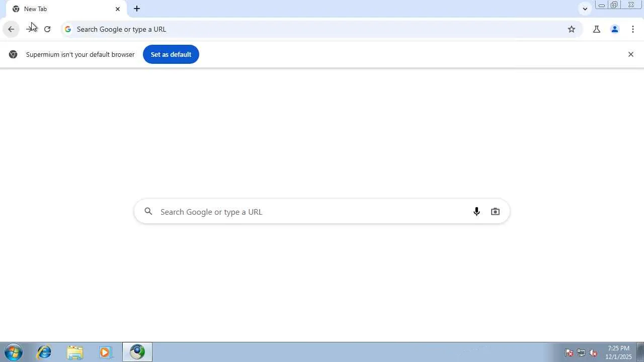Open Windows Media Player on taskbar
The width and height of the screenshot is (644, 362).
[x=105, y=352]
